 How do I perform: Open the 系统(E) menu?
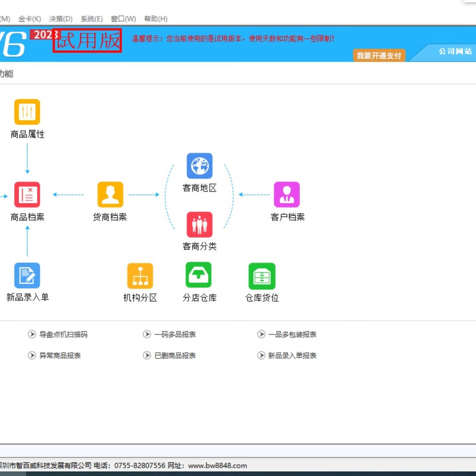(92, 19)
